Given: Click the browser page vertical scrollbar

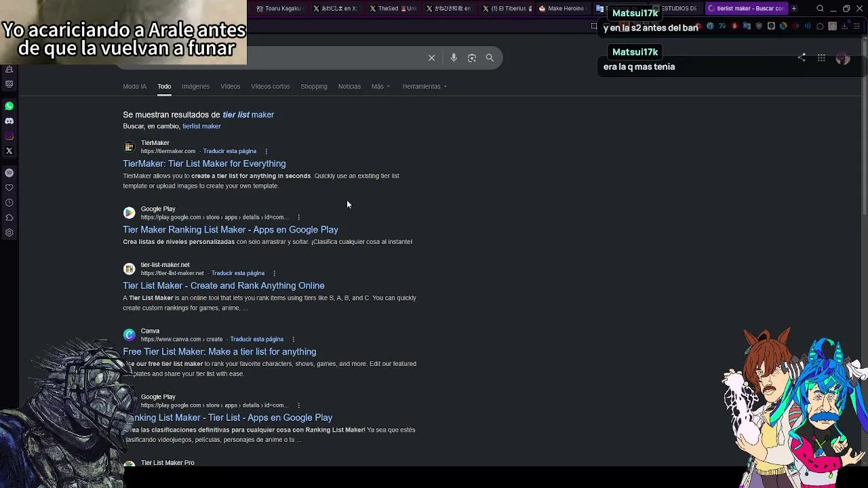Looking at the screenshot, I should coord(865,129).
